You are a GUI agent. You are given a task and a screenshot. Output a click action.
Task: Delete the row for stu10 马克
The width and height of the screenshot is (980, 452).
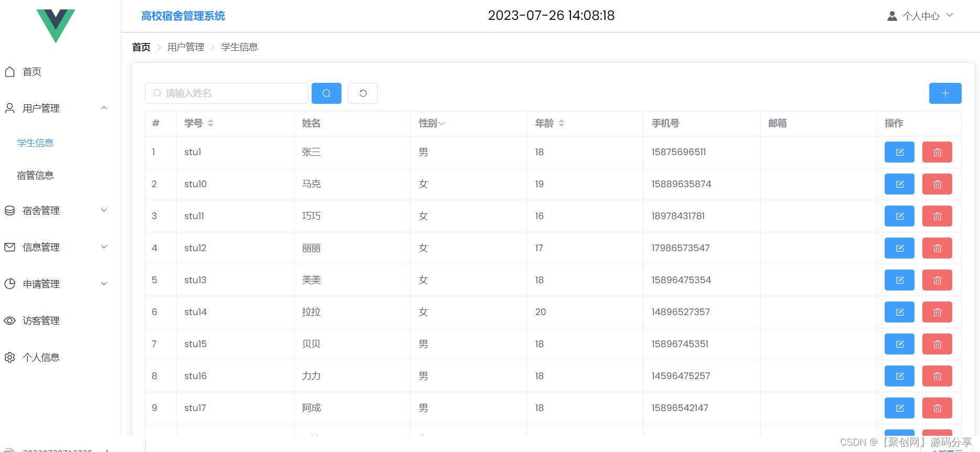point(937,184)
